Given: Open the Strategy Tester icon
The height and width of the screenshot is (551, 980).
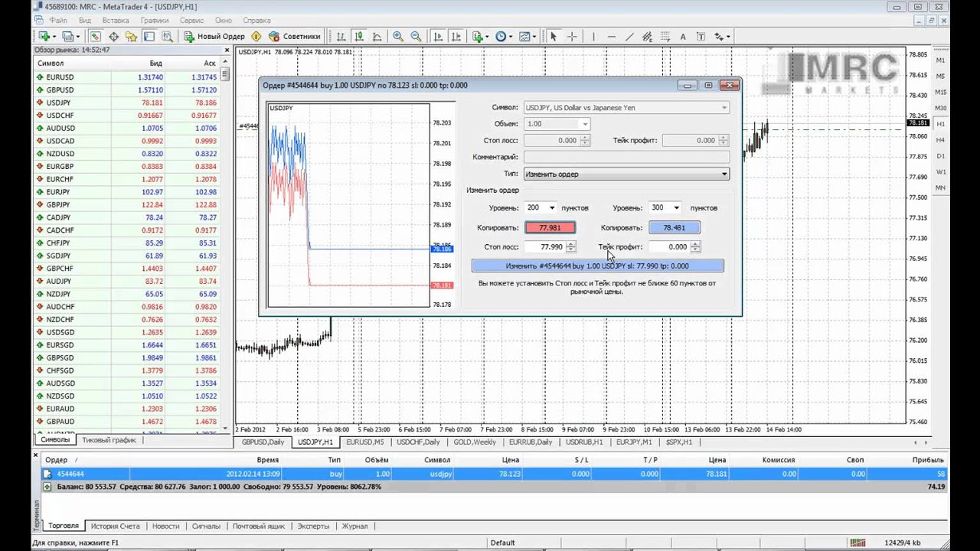Looking at the screenshot, I should click(x=167, y=36).
